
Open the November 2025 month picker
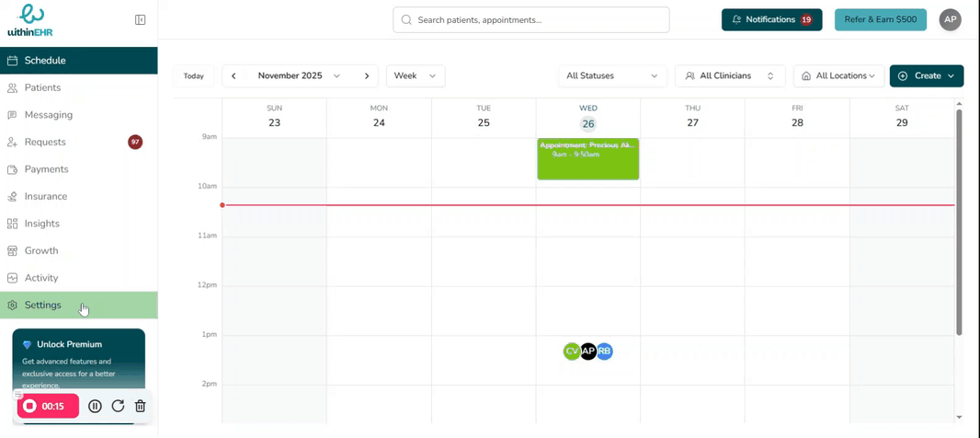[x=299, y=75]
